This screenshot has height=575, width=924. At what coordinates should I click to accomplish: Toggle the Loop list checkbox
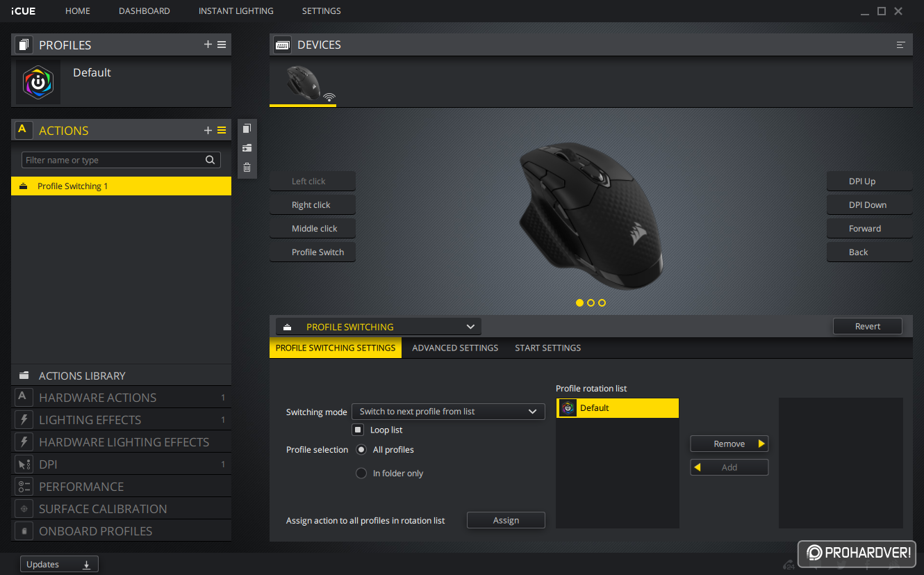pos(358,430)
